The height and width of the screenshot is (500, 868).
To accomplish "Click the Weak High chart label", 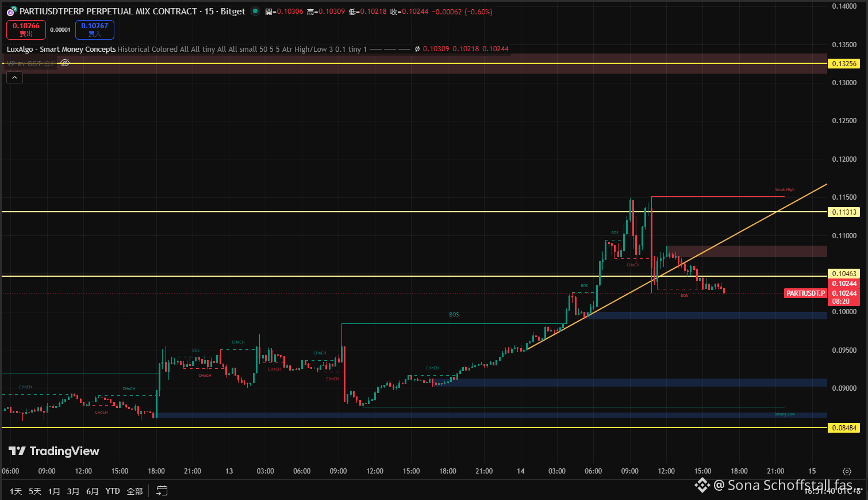I will [785, 190].
